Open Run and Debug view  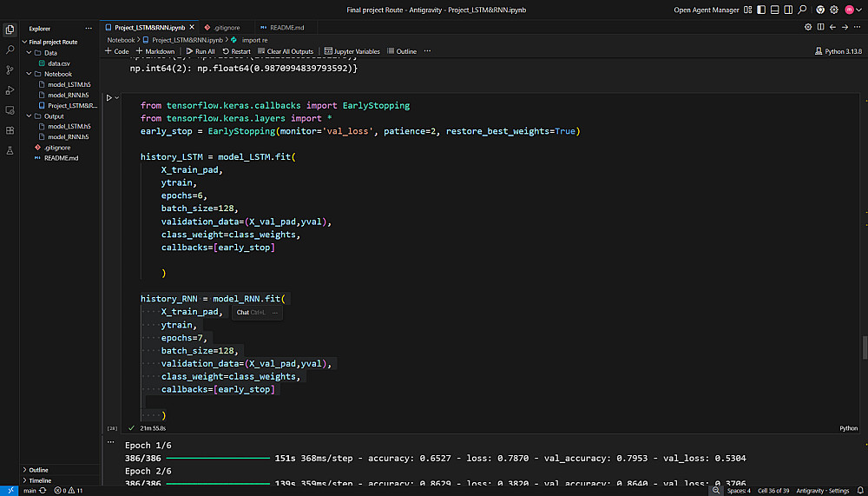pos(10,89)
